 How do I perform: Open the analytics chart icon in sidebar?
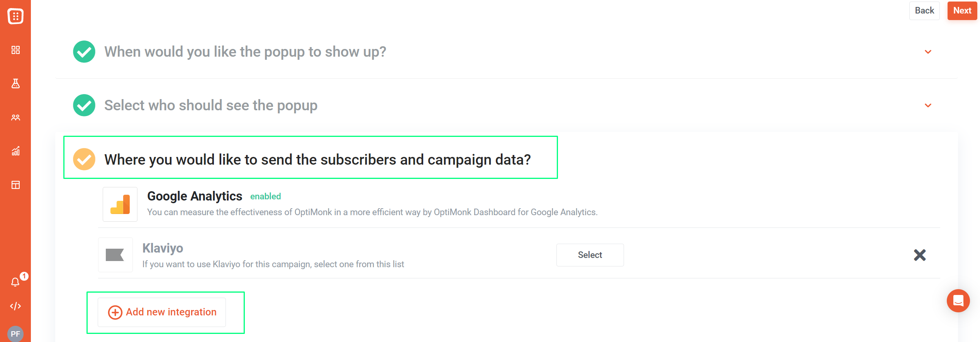[x=15, y=151]
